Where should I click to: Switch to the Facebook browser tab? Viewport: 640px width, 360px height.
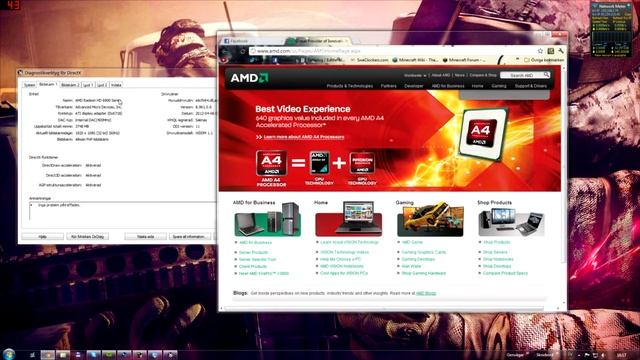point(251,41)
